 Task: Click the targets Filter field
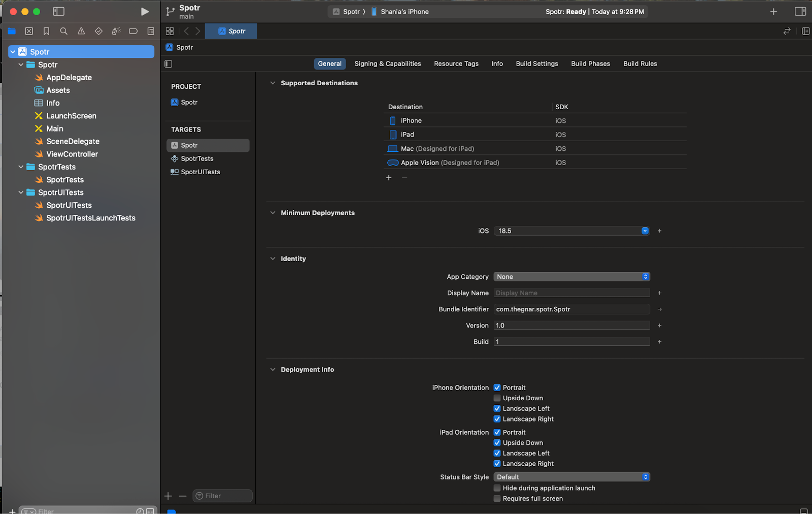coord(223,496)
